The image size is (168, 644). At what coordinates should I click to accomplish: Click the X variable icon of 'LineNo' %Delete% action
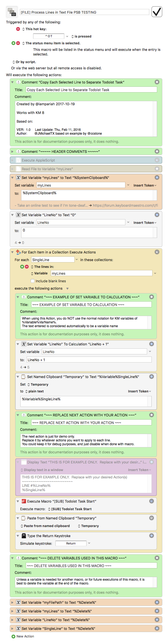(x=18, y=620)
